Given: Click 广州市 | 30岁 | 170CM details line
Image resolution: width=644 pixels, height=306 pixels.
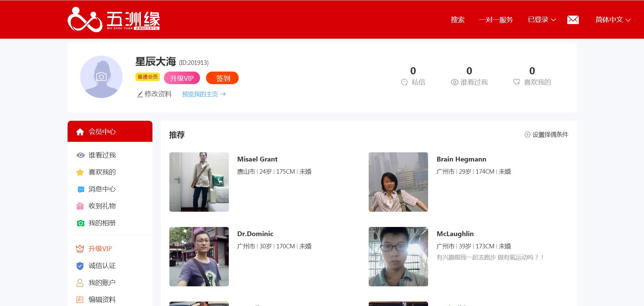Looking at the screenshot, I should (x=274, y=246).
